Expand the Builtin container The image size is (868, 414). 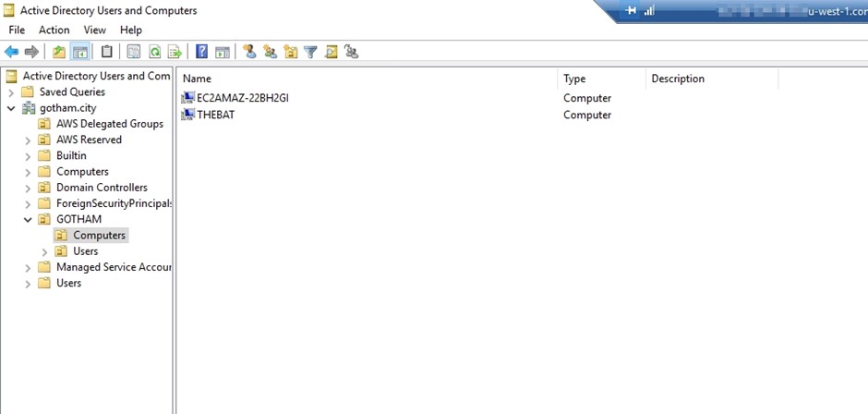pyautogui.click(x=29, y=157)
